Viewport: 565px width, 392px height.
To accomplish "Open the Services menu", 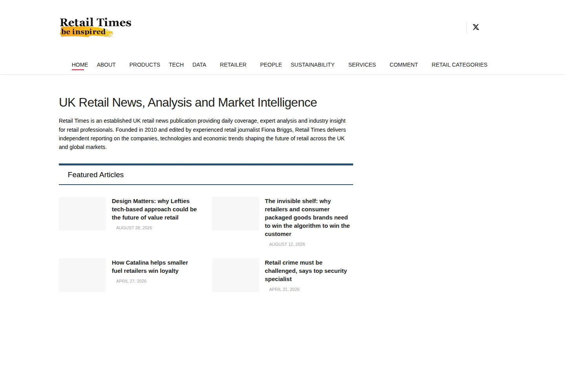I will [362, 65].
